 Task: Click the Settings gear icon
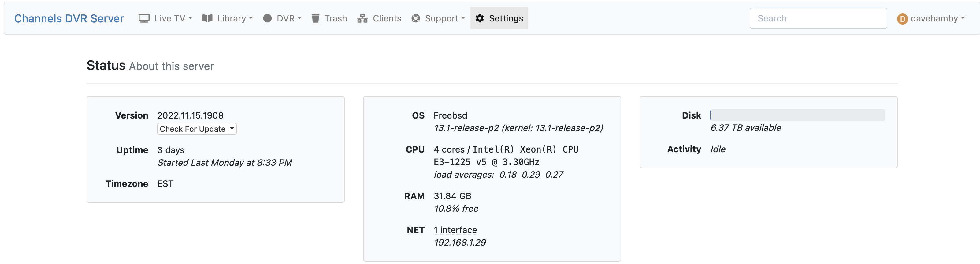coord(480,18)
